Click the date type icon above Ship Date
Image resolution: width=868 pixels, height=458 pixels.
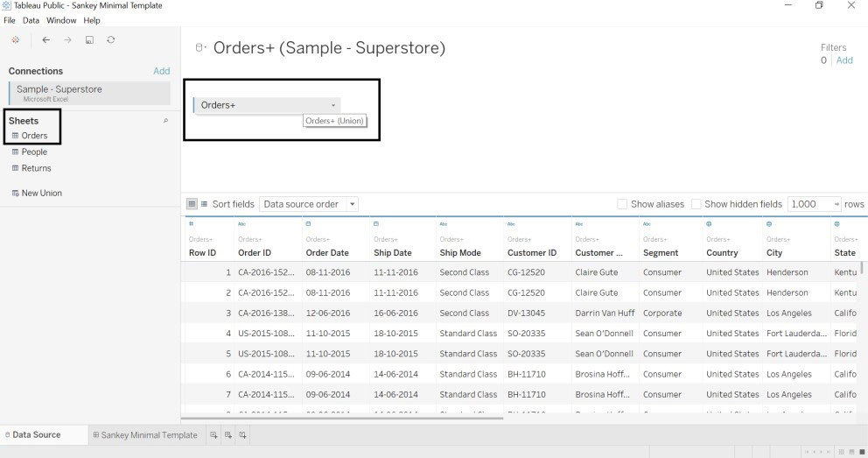[x=376, y=223]
